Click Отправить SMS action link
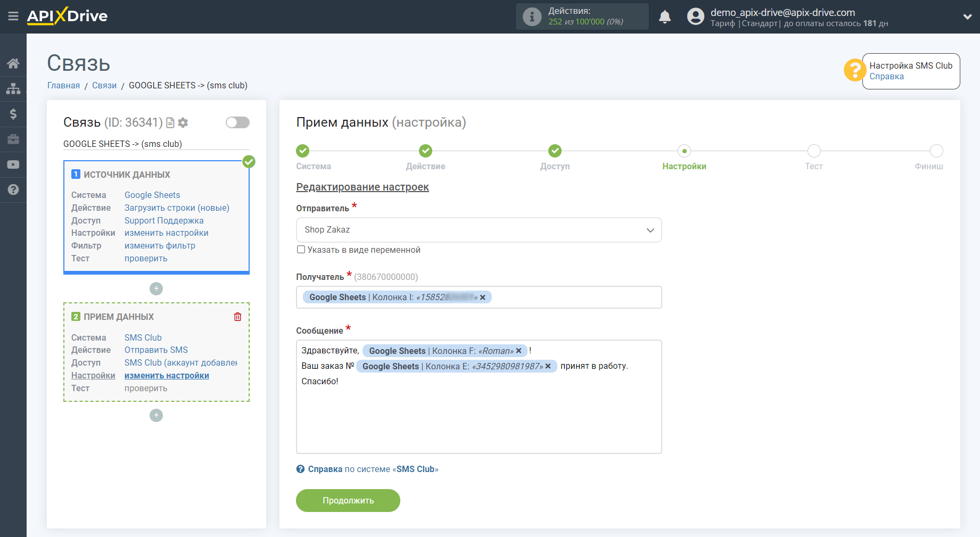Screen dimensions: 980x537 [156, 350]
